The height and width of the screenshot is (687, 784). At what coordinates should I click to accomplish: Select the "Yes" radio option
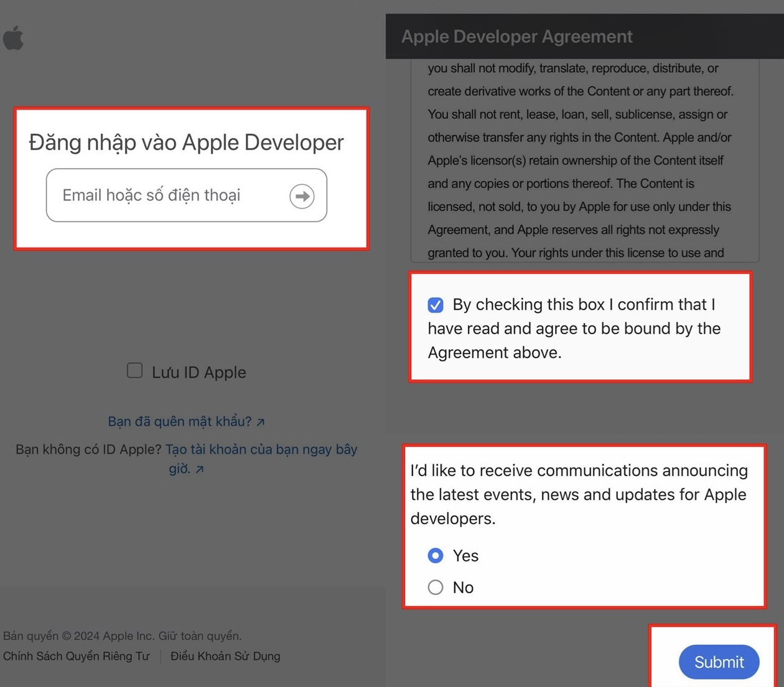[436, 556]
